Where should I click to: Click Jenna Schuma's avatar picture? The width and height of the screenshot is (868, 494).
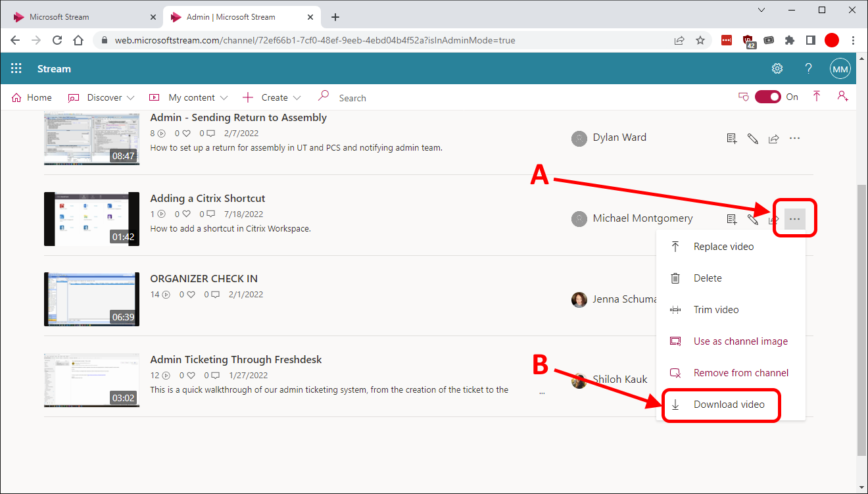click(579, 299)
